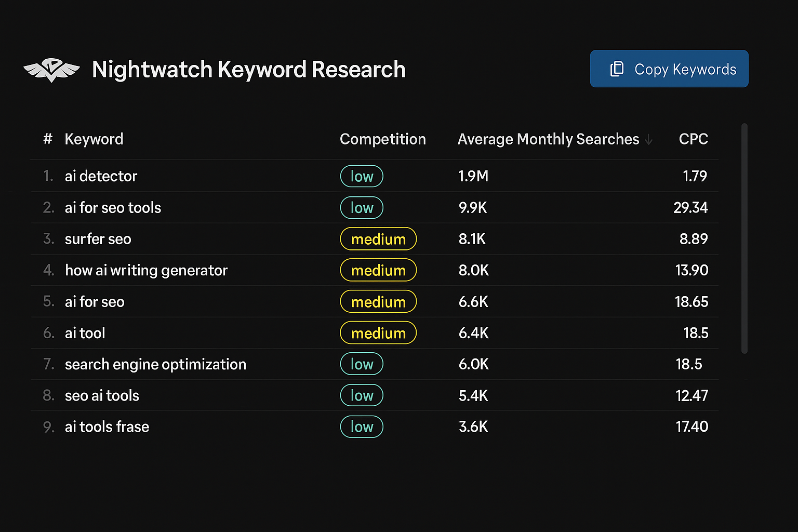The image size is (798, 532).
Task: Click the Copy Keywords button
Action: point(669,69)
